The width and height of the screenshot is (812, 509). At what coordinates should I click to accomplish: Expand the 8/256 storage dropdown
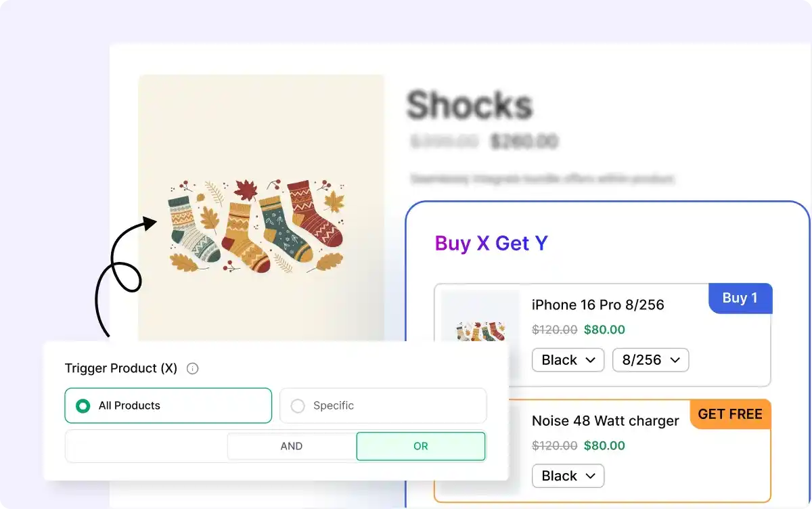tap(650, 360)
